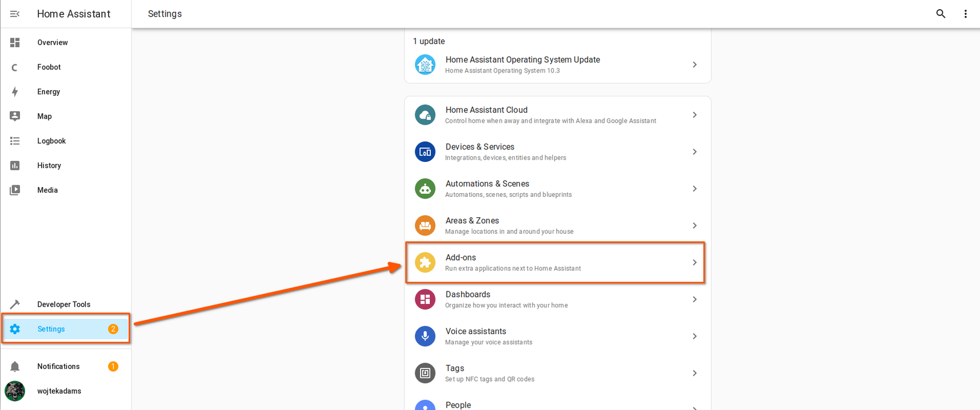This screenshot has width=980, height=410.
Task: Open People title at bottom
Action: [458, 405]
